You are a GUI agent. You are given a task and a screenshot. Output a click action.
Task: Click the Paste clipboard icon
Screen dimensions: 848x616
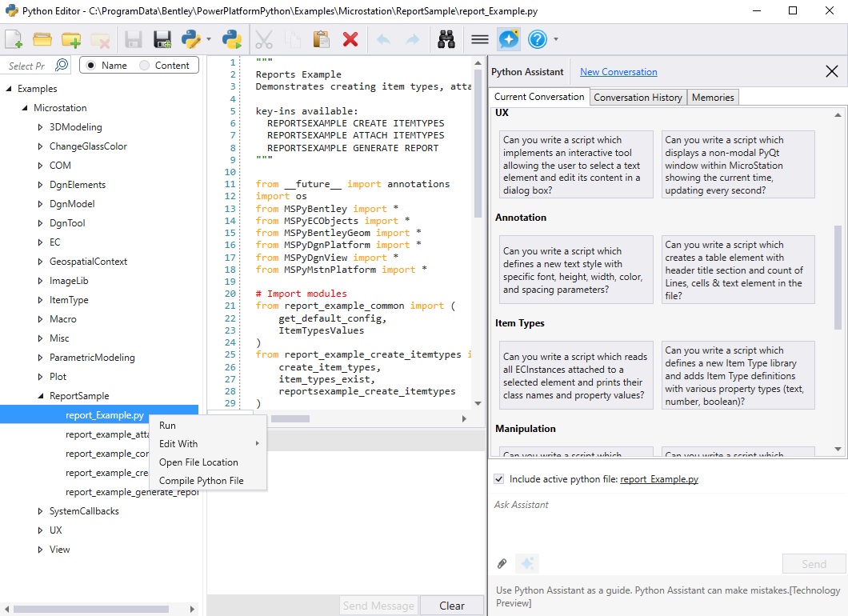point(321,39)
